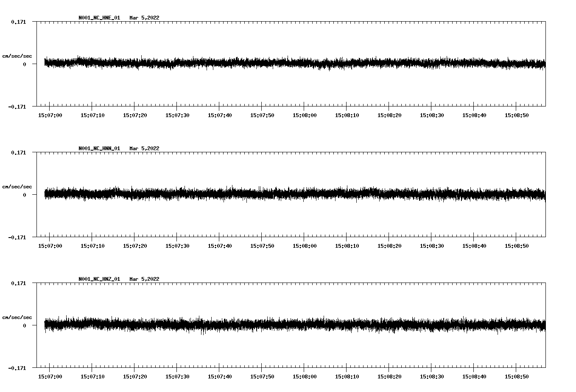This screenshot has width=576, height=392.
Task: Click the -0.171 lower limit on the HNZ plot
Action: click(x=17, y=368)
